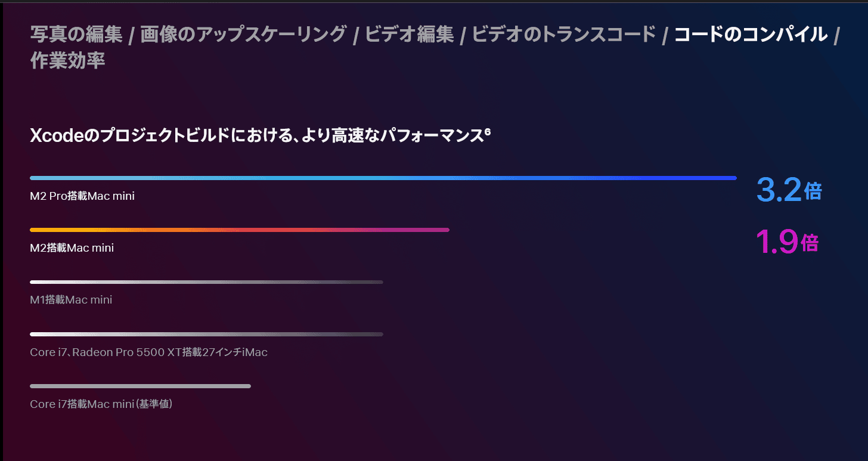Click the Core i7、Radeon Pro 5500 XT label

148,352
